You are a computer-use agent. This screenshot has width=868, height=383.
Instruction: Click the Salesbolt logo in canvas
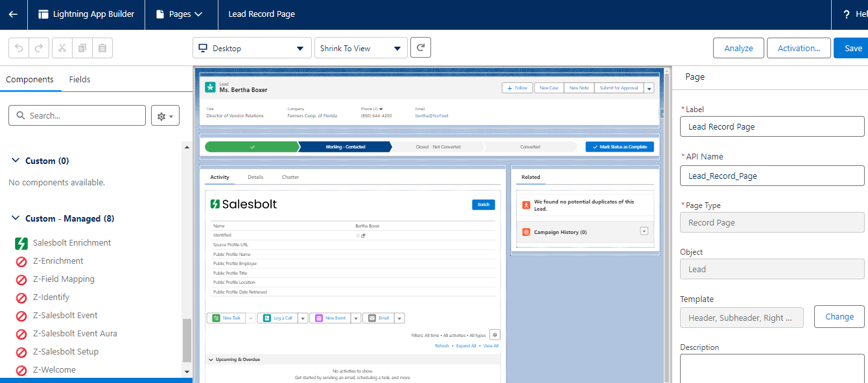pos(244,204)
